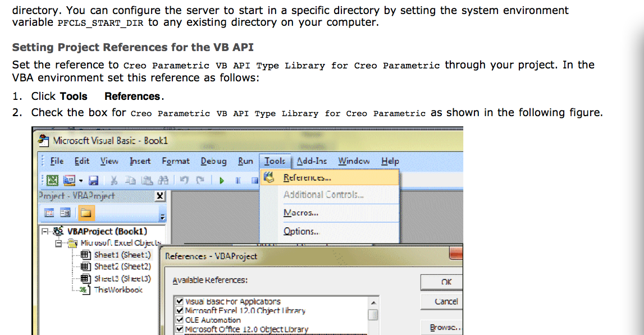The width and height of the screenshot is (644, 335).
Task: Click the Save floppy disk icon
Action: pos(94,180)
